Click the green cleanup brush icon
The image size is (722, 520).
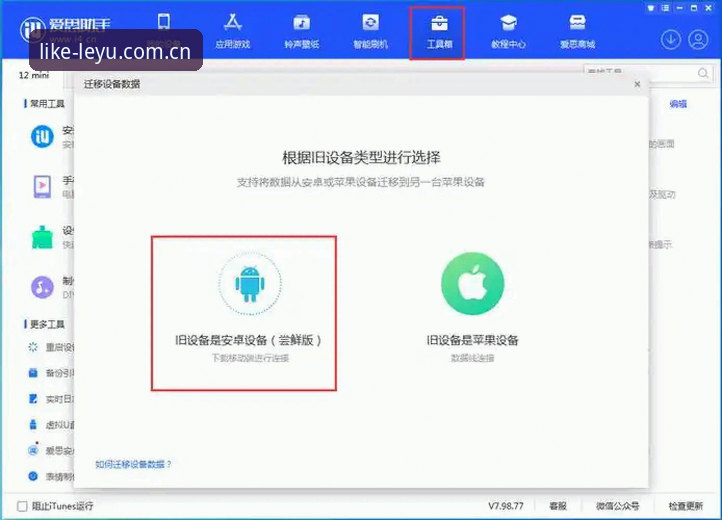point(42,237)
